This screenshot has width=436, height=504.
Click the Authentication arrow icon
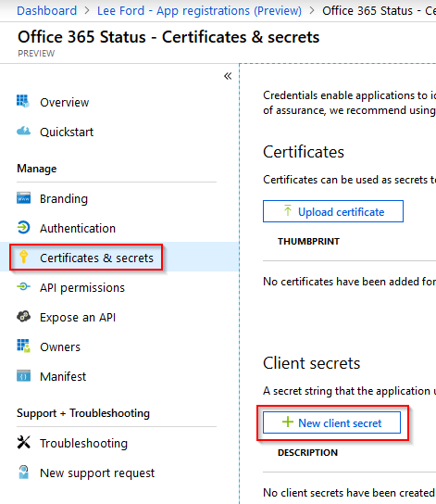[23, 228]
